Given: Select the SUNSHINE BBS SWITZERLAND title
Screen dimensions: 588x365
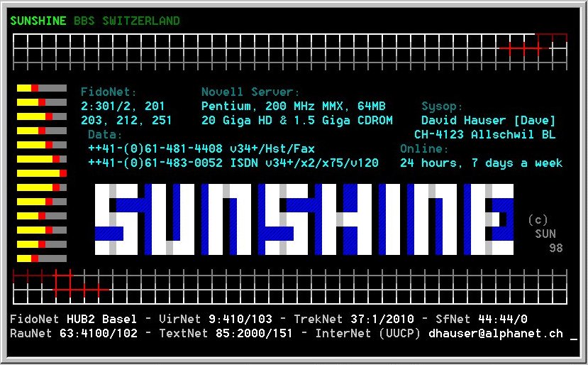Looking at the screenshot, I should point(95,21).
